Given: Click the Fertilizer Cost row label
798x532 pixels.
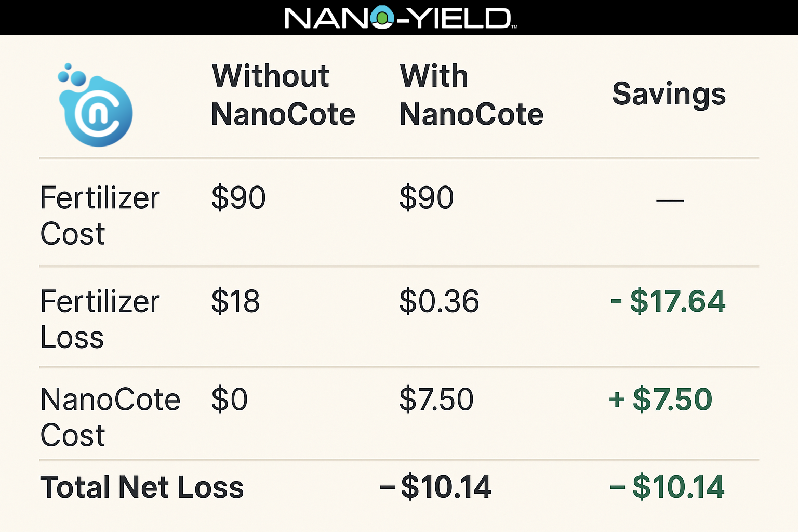Looking at the screenshot, I should (x=100, y=216).
